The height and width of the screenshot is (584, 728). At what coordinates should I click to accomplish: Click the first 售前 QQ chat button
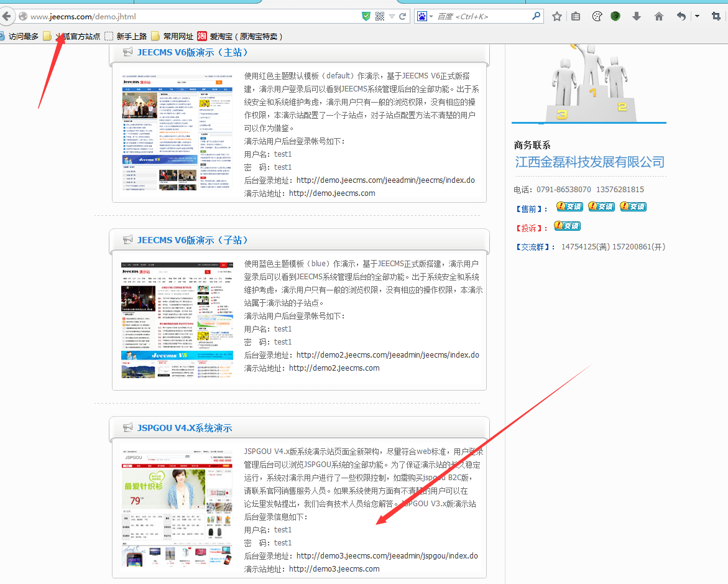click(569, 206)
